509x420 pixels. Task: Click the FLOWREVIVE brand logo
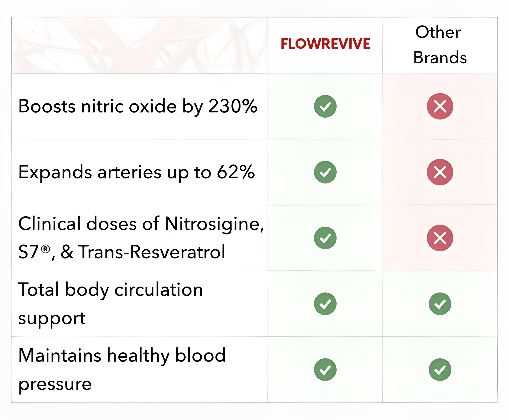[325, 44]
